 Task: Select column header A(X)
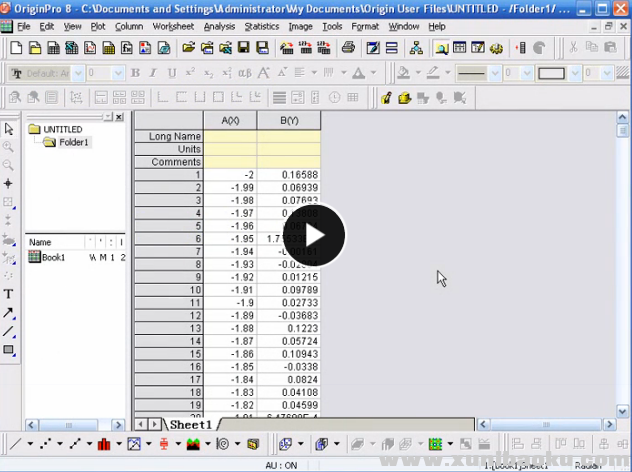(x=230, y=121)
